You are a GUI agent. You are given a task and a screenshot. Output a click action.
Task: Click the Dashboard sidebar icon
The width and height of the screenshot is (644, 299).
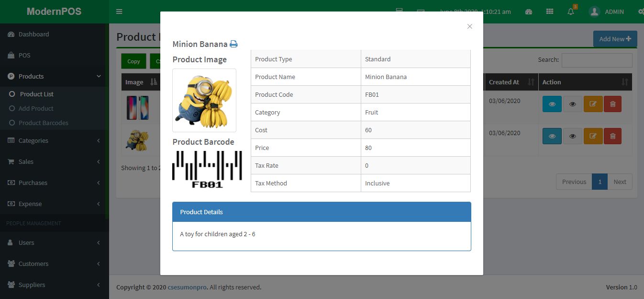click(11, 34)
